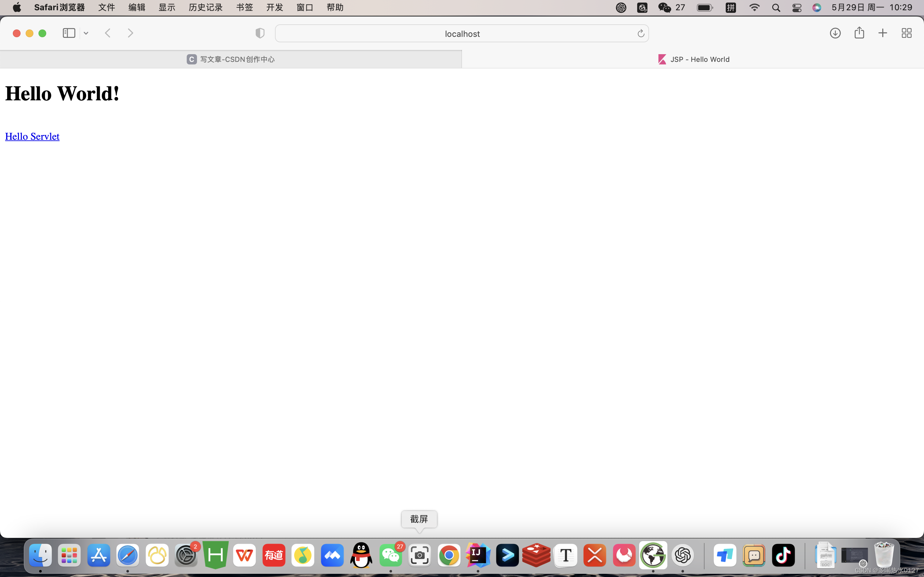Viewport: 924px width, 577px height.
Task: Open the 书签 menu in menu bar
Action: [x=244, y=8]
